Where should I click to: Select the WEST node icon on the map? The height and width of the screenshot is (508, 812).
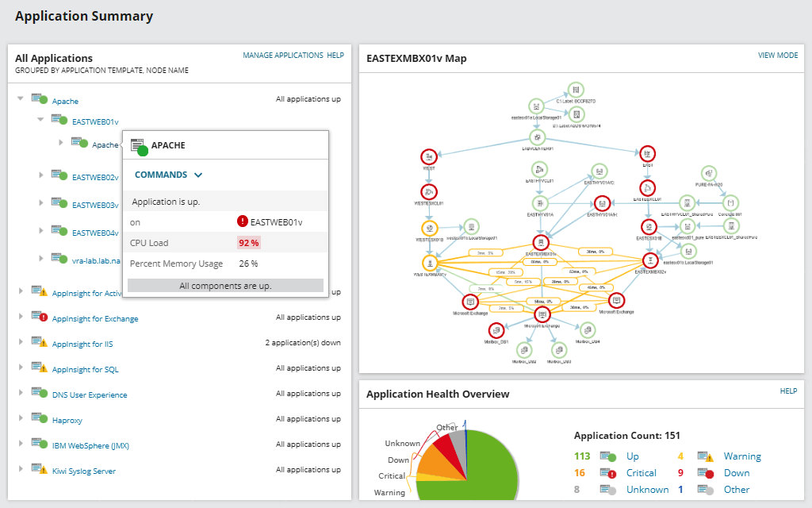click(429, 157)
